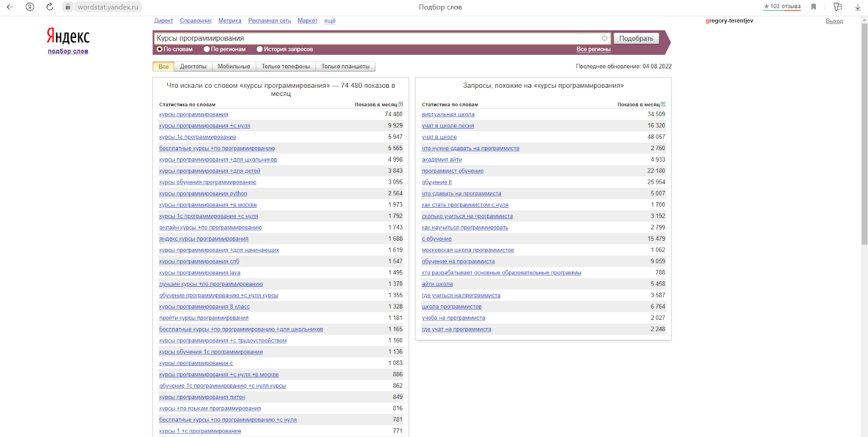Click the gregory-terentjev username

tap(729, 21)
